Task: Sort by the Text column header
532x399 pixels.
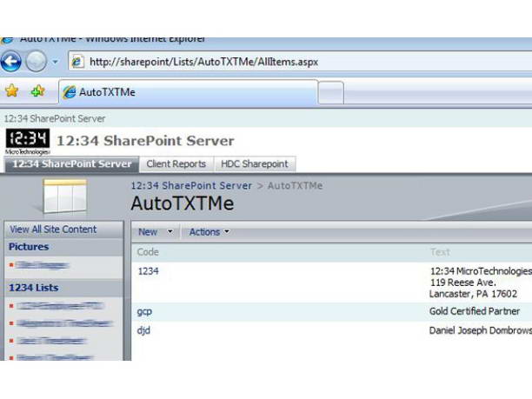Action: click(440, 252)
